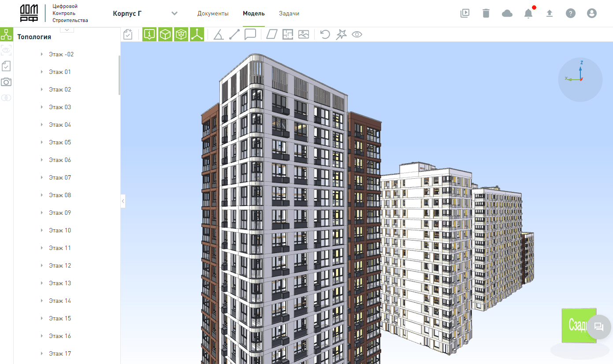Image resolution: width=613 pixels, height=364 pixels.
Task: Click the XYZ axis orientation gizmo
Action: 580,80
